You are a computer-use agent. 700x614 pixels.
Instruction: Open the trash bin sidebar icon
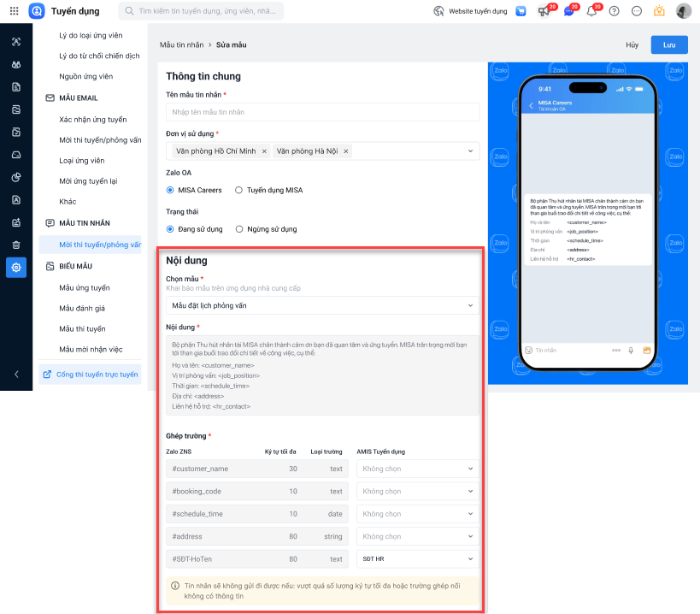tap(16, 245)
